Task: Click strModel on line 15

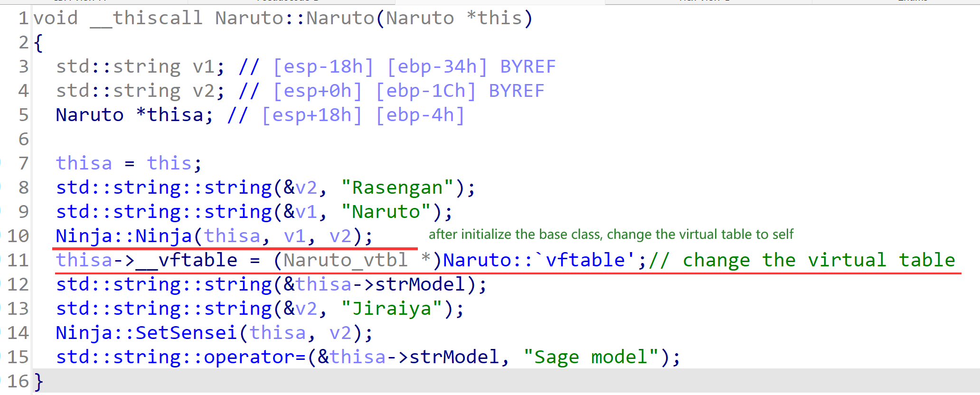Action: pos(454,357)
